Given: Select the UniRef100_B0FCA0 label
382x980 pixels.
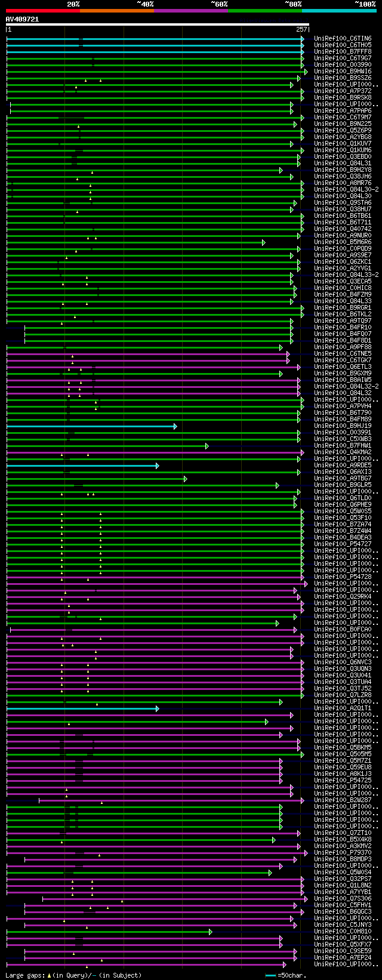Looking at the screenshot, I should (343, 630).
